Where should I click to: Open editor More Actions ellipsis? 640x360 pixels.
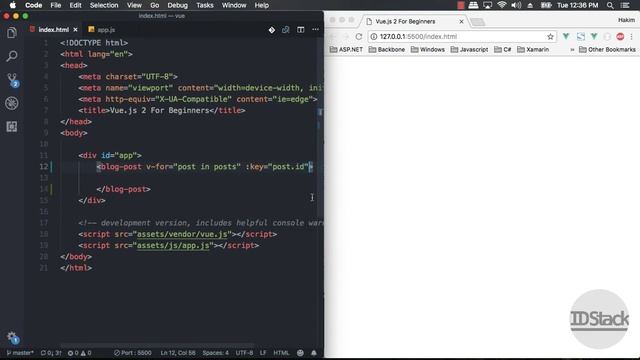coord(316,30)
